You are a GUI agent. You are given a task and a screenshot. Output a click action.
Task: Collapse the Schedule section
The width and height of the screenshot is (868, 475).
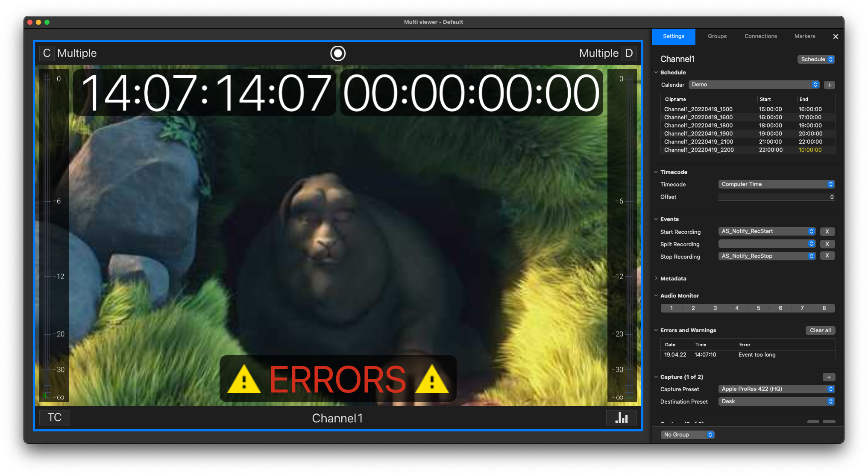[x=656, y=72]
